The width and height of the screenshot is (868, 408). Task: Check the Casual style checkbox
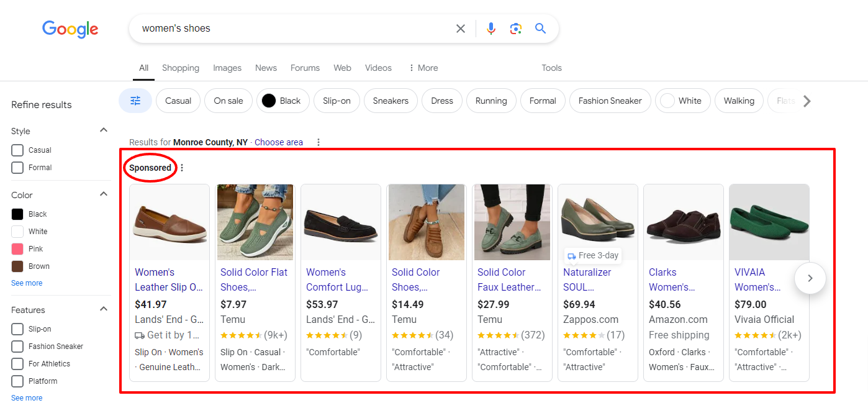(x=17, y=150)
